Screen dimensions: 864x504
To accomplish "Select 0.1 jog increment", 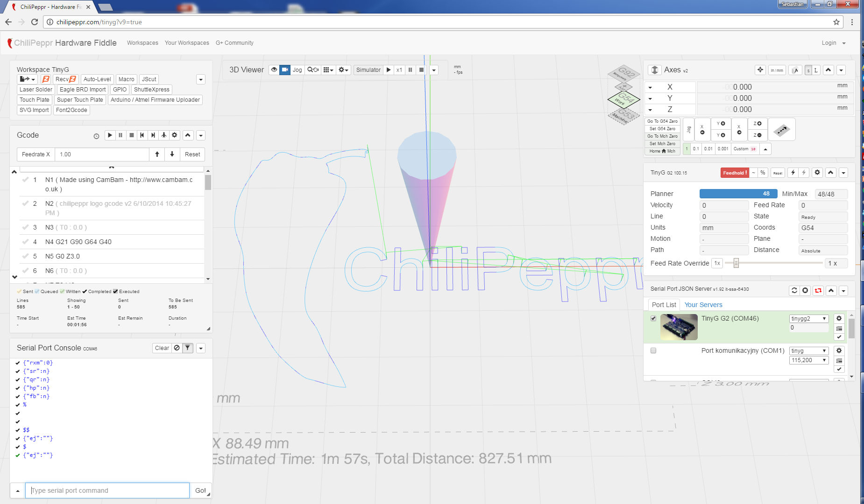I will pyautogui.click(x=696, y=149).
